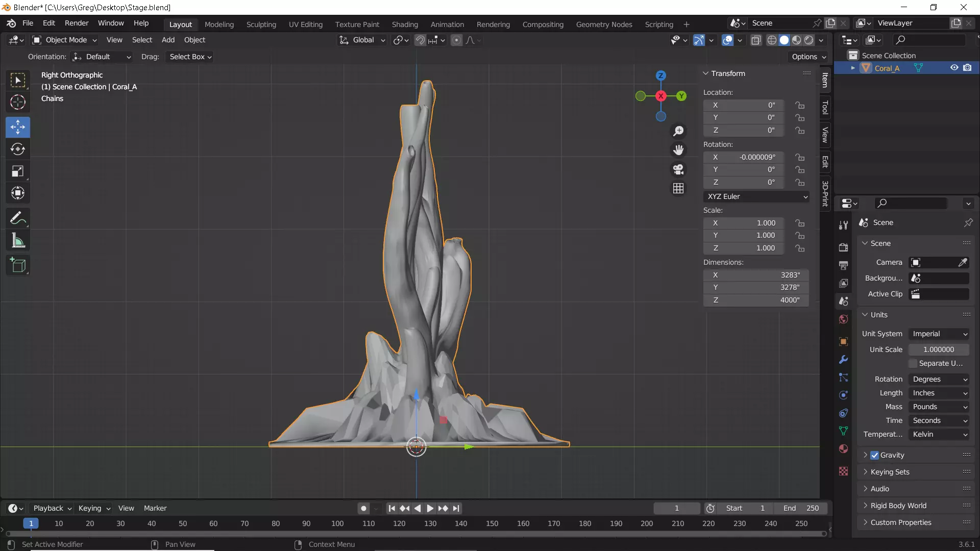Toggle proportional editing button

point(457,40)
